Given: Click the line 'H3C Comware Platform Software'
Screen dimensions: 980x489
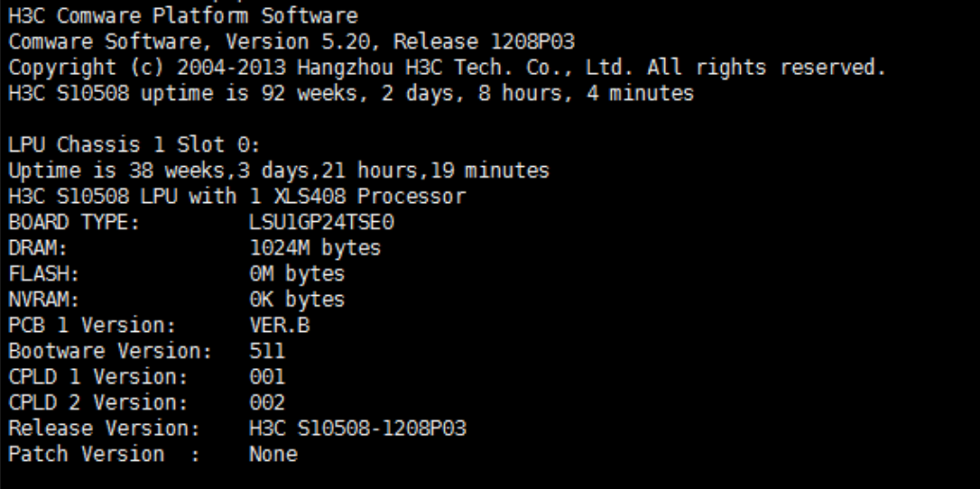Looking at the screenshot, I should 183,16.
